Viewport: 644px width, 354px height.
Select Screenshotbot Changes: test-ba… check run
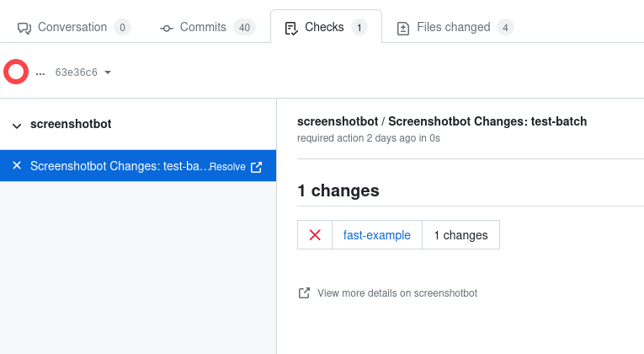(x=118, y=166)
